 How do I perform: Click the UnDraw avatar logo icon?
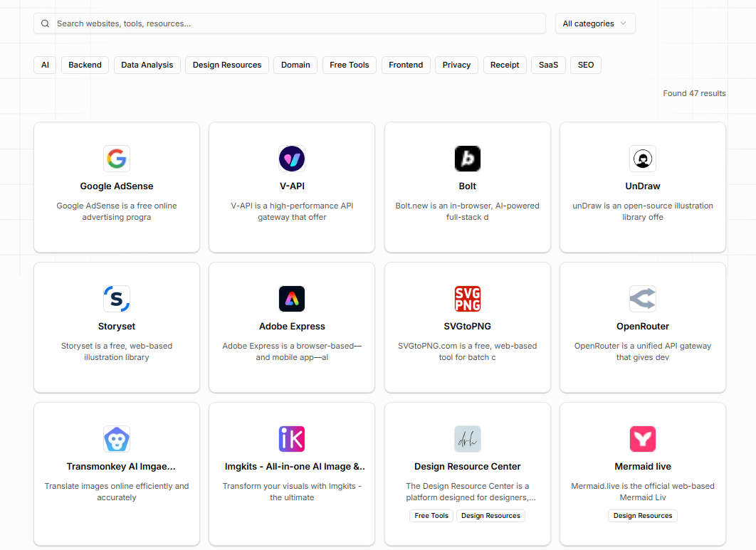(x=643, y=159)
